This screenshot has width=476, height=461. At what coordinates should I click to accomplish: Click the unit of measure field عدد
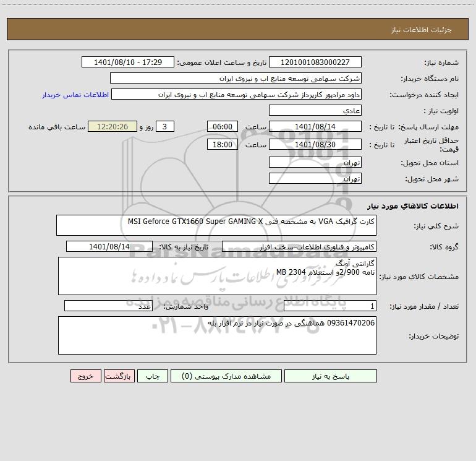(108, 306)
